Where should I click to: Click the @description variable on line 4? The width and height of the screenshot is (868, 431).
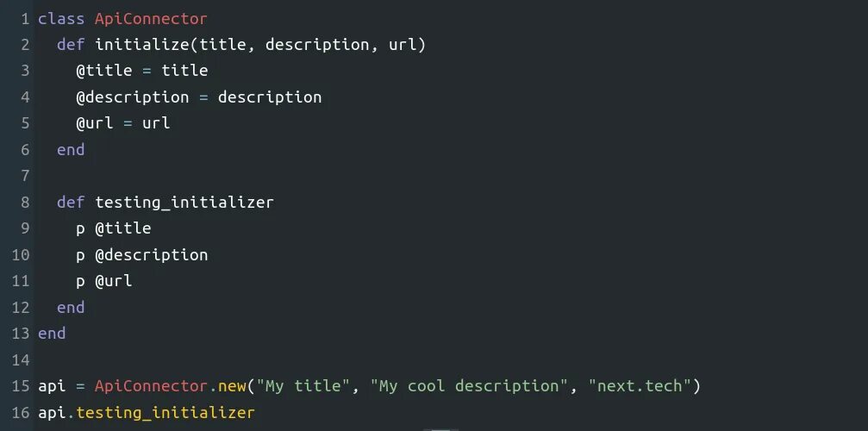tap(132, 97)
